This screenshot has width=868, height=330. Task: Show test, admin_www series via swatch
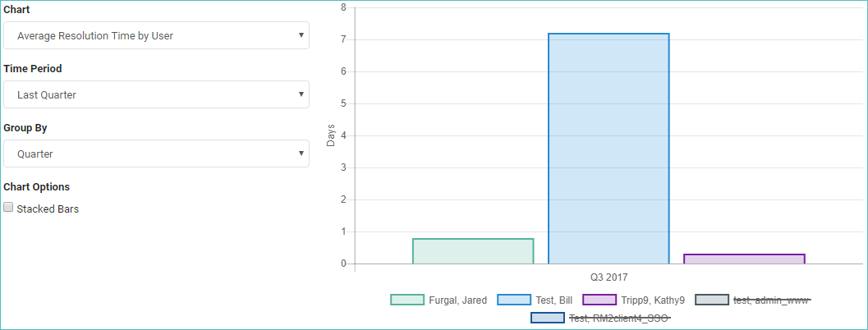tap(712, 300)
